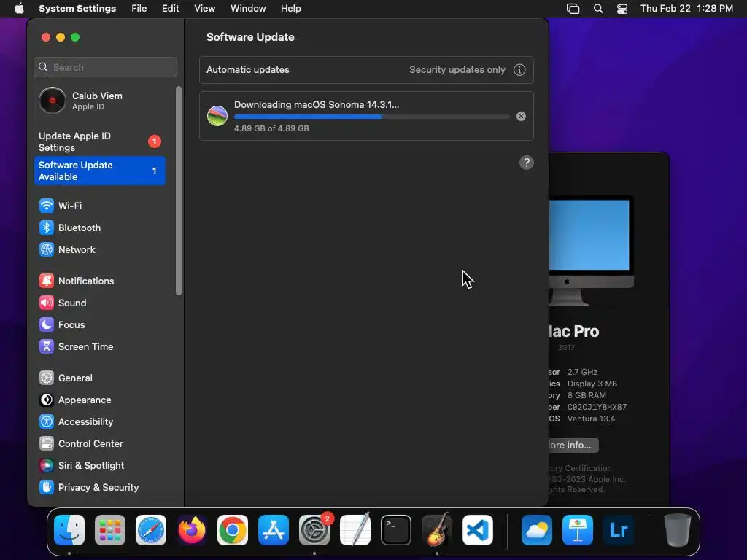The height and width of the screenshot is (560, 747).
Task: Open Weather app from the Dock
Action: point(537,530)
